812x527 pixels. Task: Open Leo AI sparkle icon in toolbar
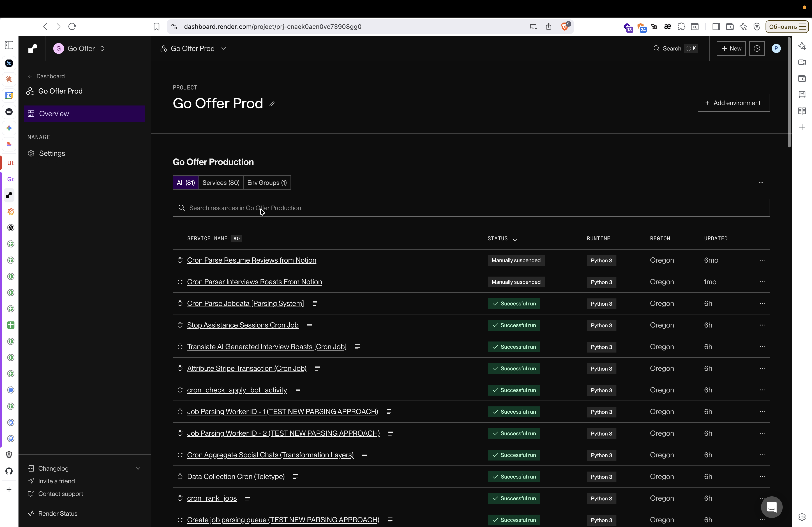pos(743,27)
